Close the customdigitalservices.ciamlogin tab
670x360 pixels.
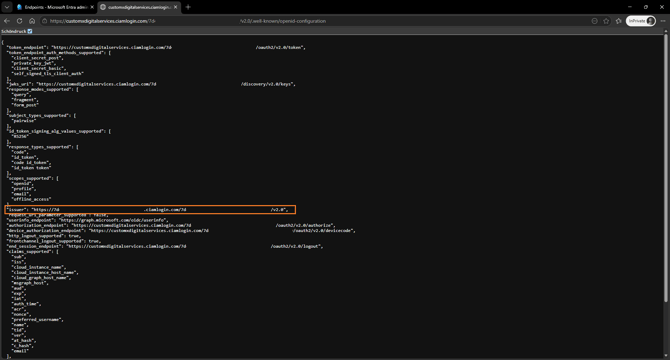[x=176, y=7]
